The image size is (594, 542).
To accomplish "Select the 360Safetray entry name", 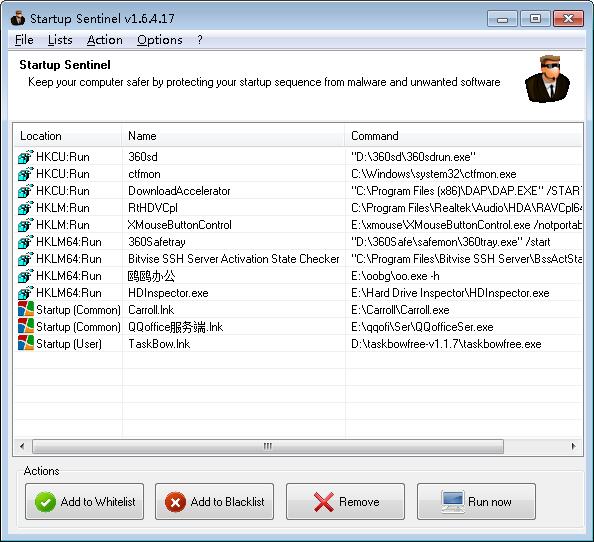I will click(157, 242).
